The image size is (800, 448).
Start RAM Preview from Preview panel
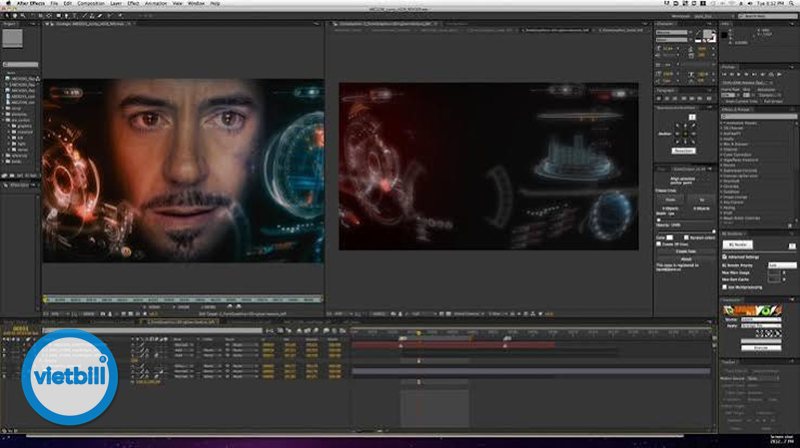click(x=779, y=74)
